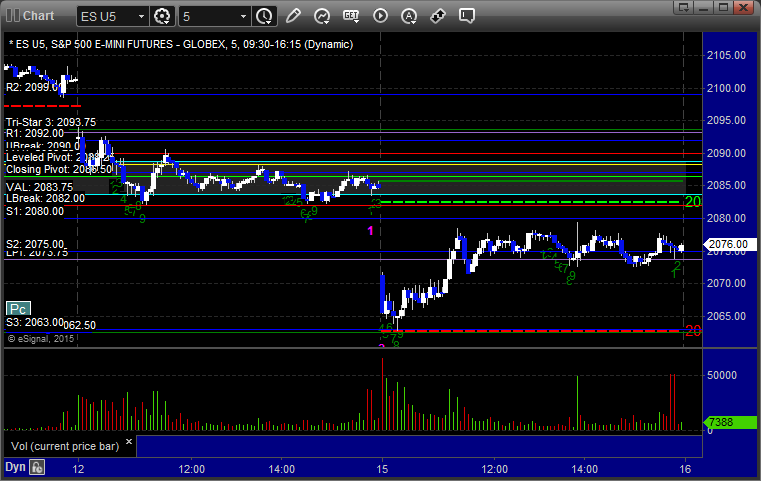The image size is (761, 481).
Task: Expand the interval 5 dropdown
Action: click(243, 17)
